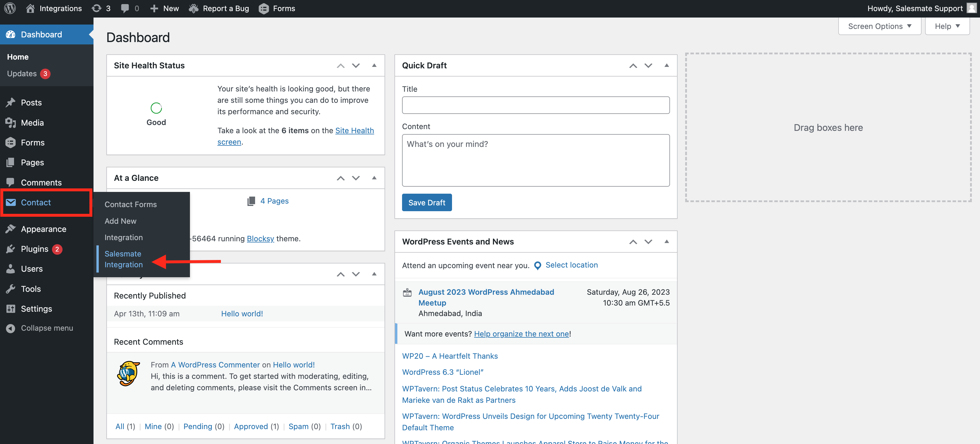Collapse the Site Health Status panel
Screen dimensions: 980x444
374,65
